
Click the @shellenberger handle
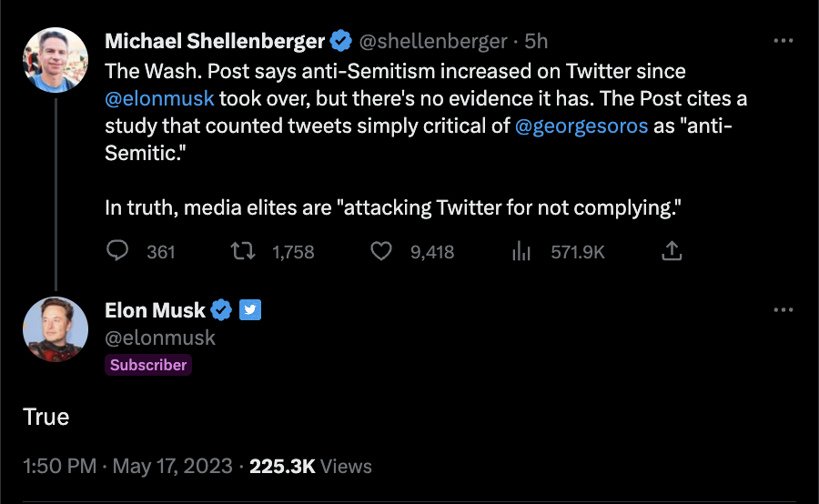click(x=433, y=41)
